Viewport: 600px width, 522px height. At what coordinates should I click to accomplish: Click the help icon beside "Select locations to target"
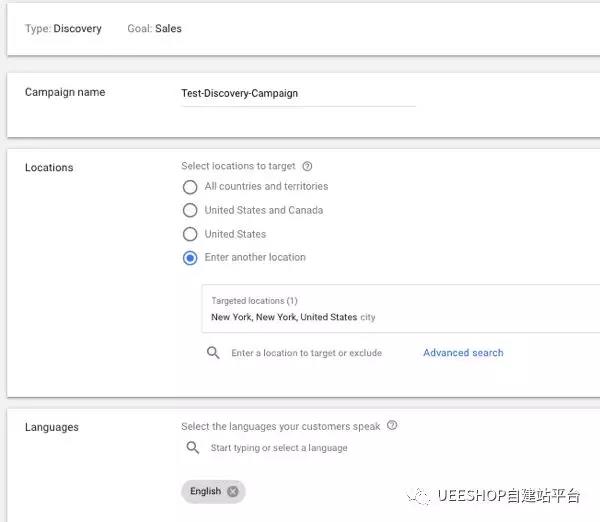point(307,167)
